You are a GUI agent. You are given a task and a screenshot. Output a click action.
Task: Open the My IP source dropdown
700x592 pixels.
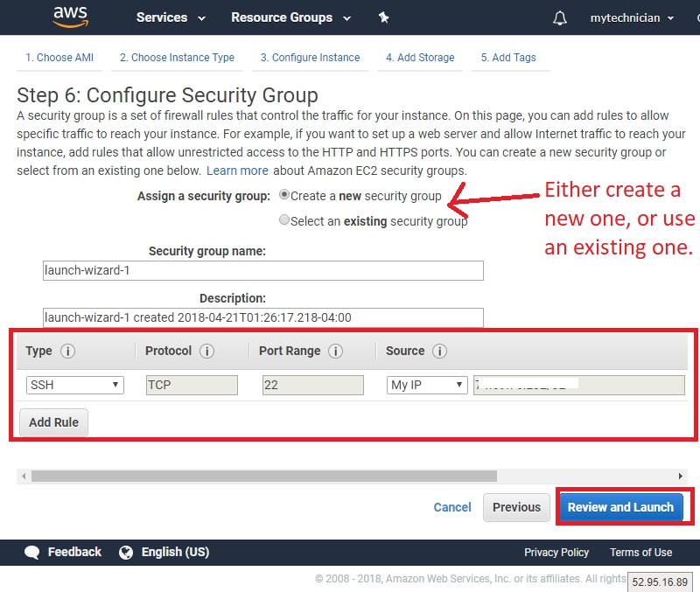point(426,385)
